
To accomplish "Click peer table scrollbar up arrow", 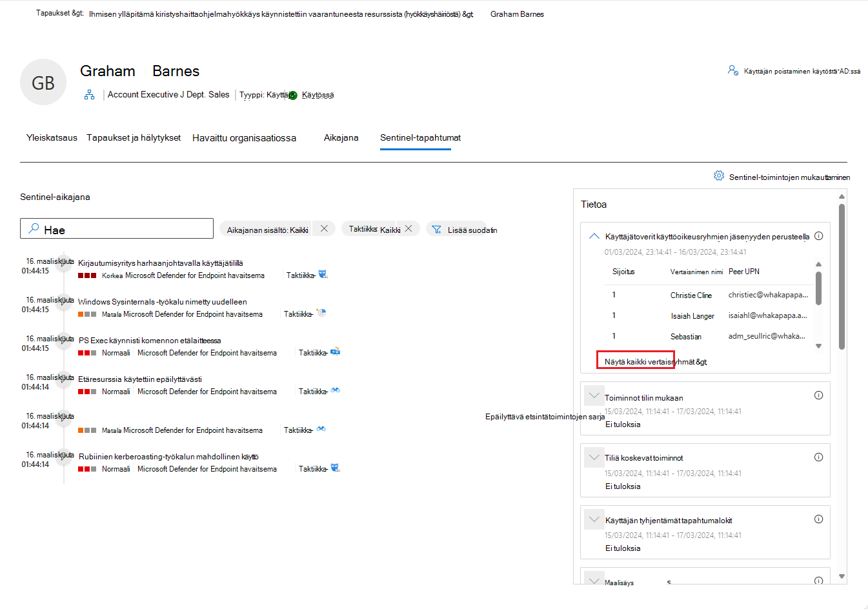I will (818, 265).
